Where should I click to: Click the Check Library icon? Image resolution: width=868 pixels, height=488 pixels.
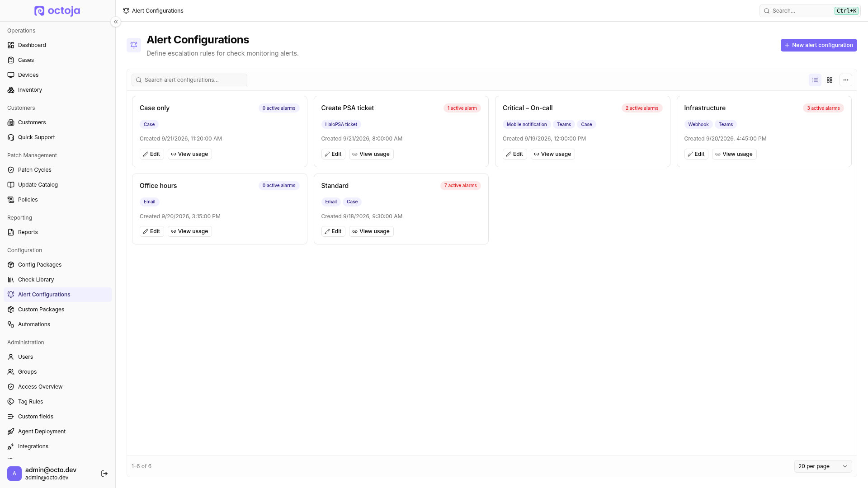pyautogui.click(x=11, y=280)
